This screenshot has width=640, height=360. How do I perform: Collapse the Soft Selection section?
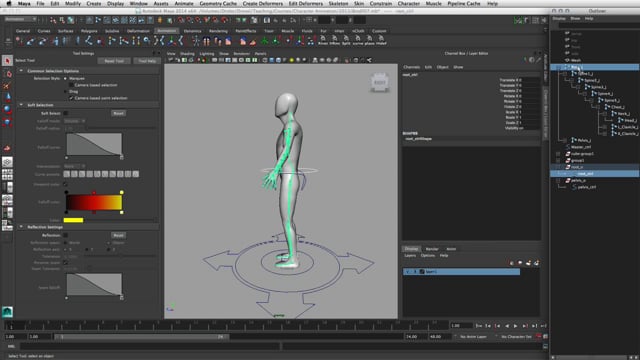coord(21,105)
